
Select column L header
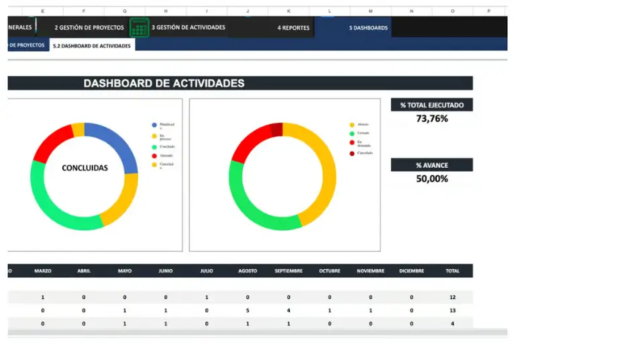[x=329, y=11]
